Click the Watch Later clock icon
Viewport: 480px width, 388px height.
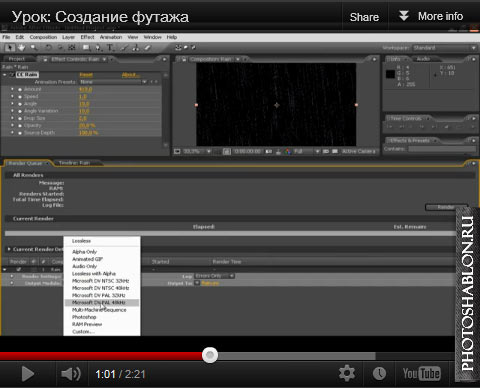click(x=379, y=373)
